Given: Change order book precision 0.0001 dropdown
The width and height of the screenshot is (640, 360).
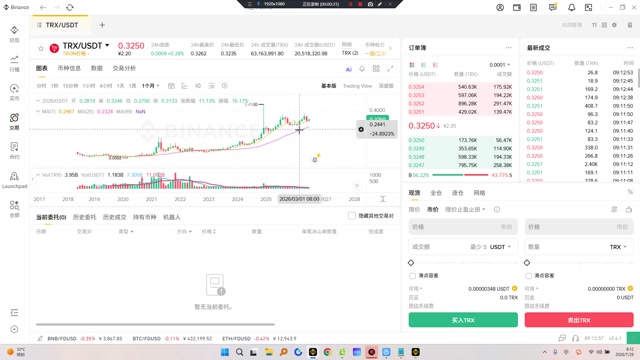Looking at the screenshot, I should 500,65.
